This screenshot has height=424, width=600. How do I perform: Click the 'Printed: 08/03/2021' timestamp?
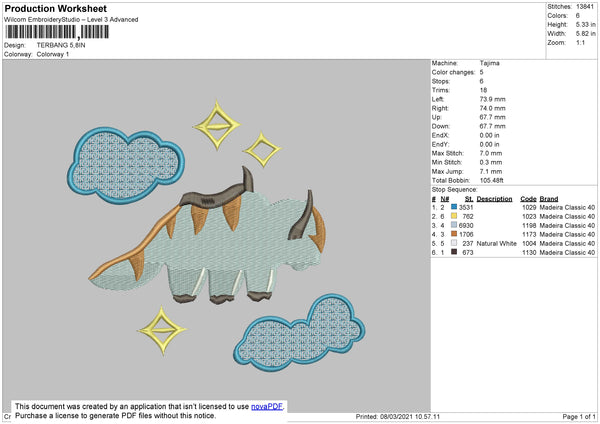pyautogui.click(x=398, y=417)
